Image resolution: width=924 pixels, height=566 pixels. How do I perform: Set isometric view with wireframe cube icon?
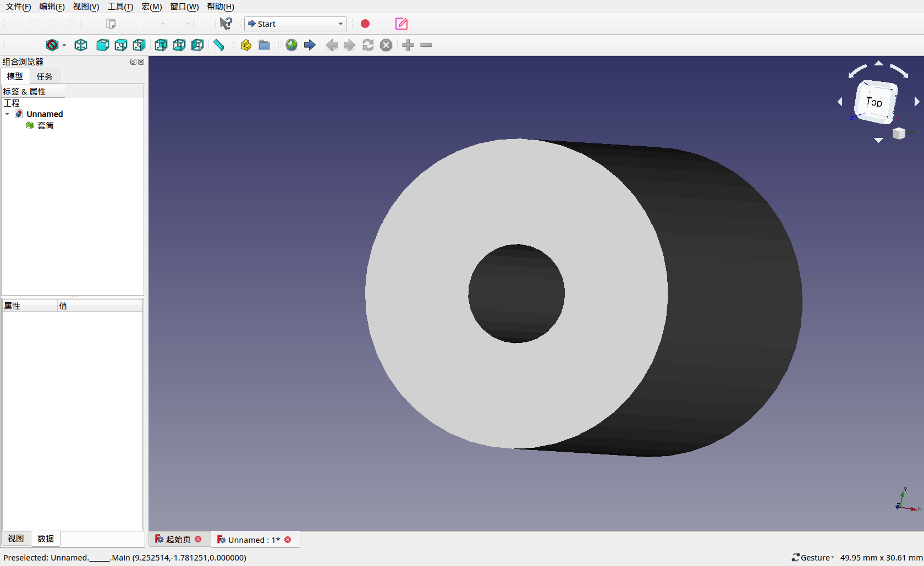coord(81,45)
